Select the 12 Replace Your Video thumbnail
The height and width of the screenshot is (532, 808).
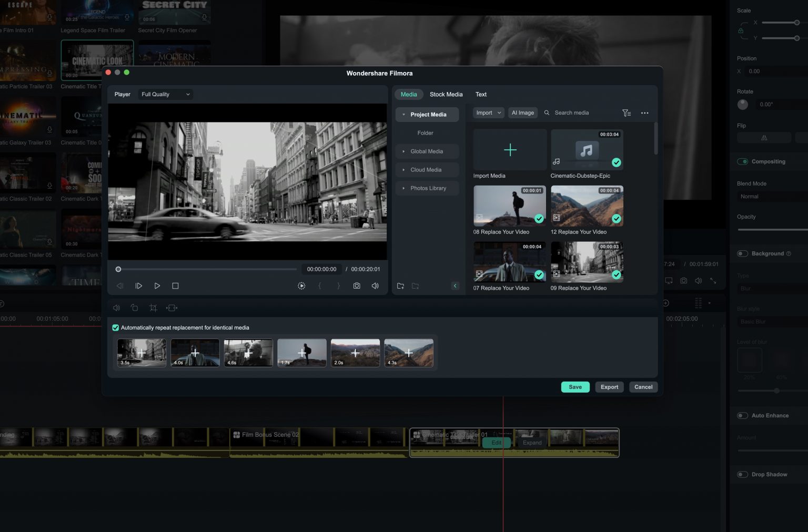(587, 206)
